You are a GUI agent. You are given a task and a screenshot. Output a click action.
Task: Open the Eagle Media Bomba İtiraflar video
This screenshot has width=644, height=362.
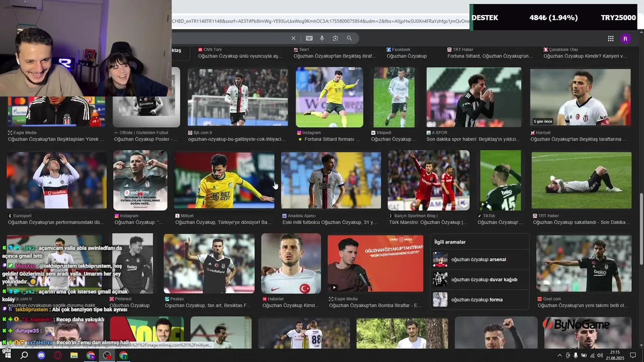(x=375, y=263)
